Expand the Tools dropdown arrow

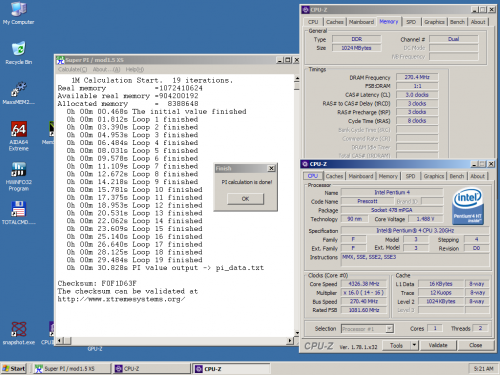414,345
